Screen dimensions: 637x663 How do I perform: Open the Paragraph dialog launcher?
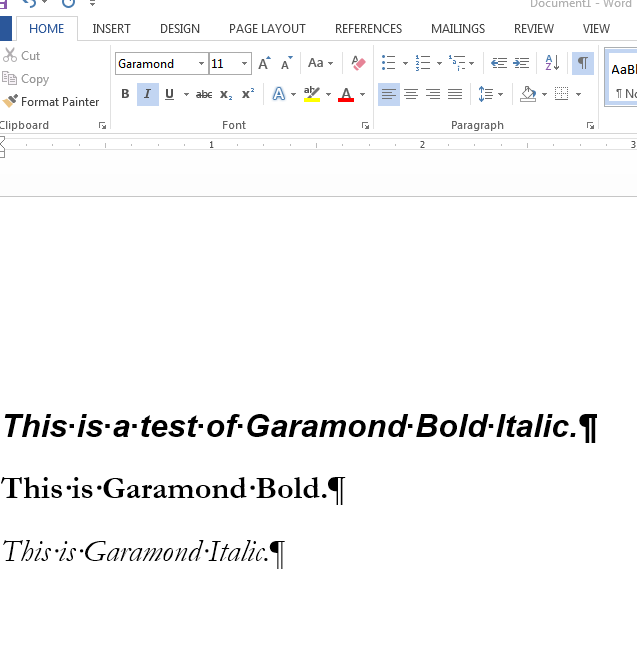tap(590, 125)
